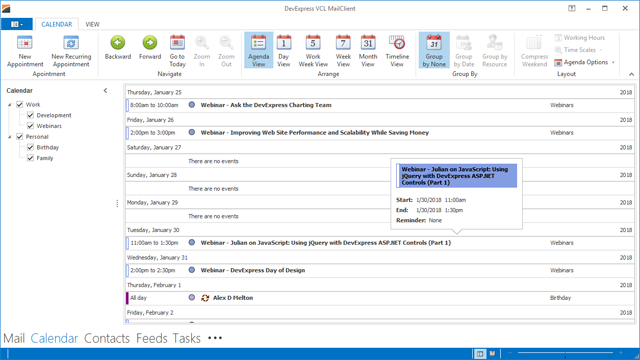Click the Zoom In icon
This screenshot has height=360, width=640.
coord(202,42)
